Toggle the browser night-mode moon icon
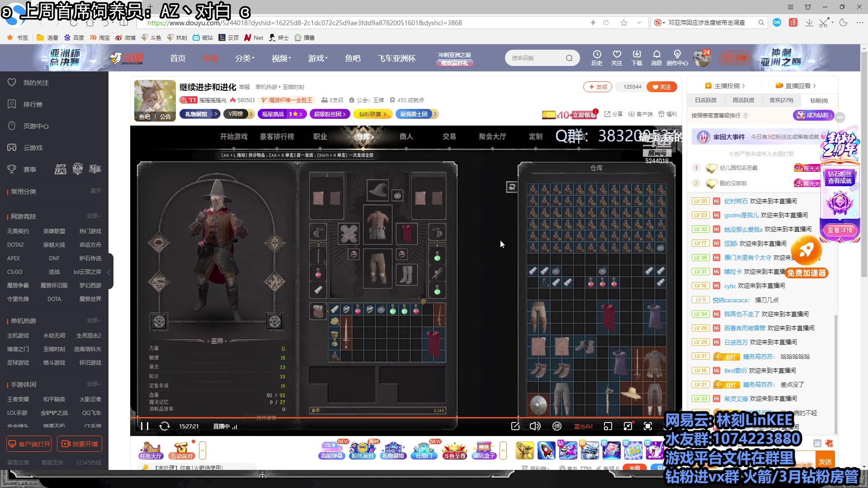Image resolution: width=868 pixels, height=488 pixels. point(843,23)
